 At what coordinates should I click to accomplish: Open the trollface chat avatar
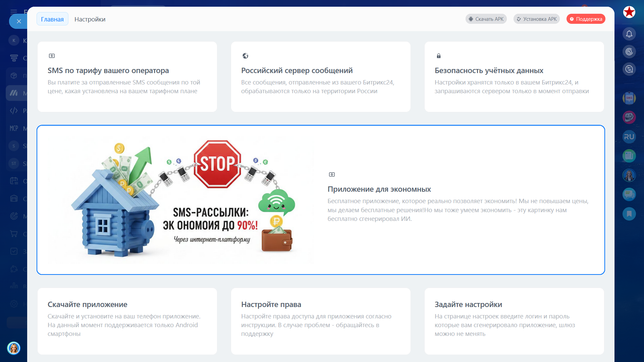click(x=629, y=117)
